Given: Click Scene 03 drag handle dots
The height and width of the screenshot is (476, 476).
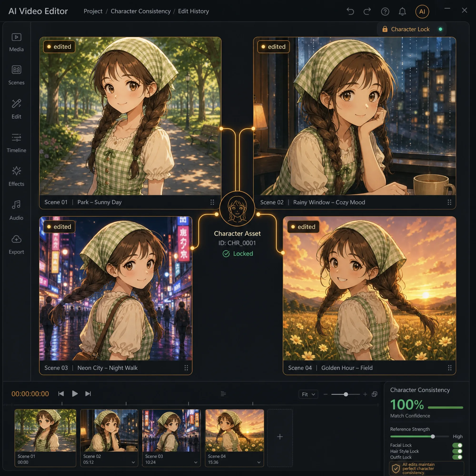Looking at the screenshot, I should [186, 368].
